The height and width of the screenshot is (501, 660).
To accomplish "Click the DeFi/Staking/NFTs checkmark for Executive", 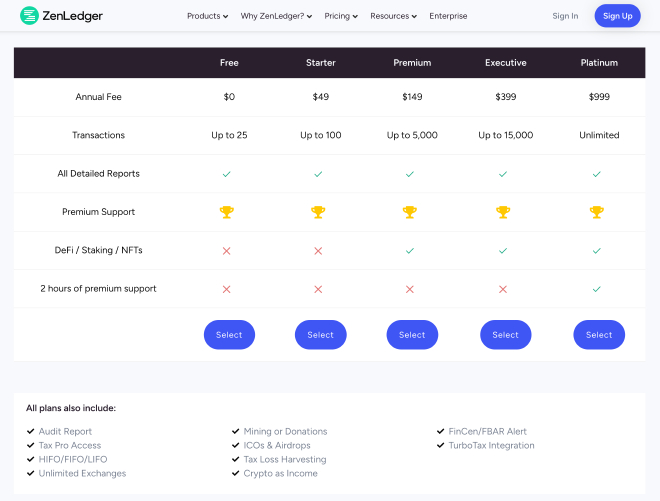I will pyautogui.click(x=503, y=251).
